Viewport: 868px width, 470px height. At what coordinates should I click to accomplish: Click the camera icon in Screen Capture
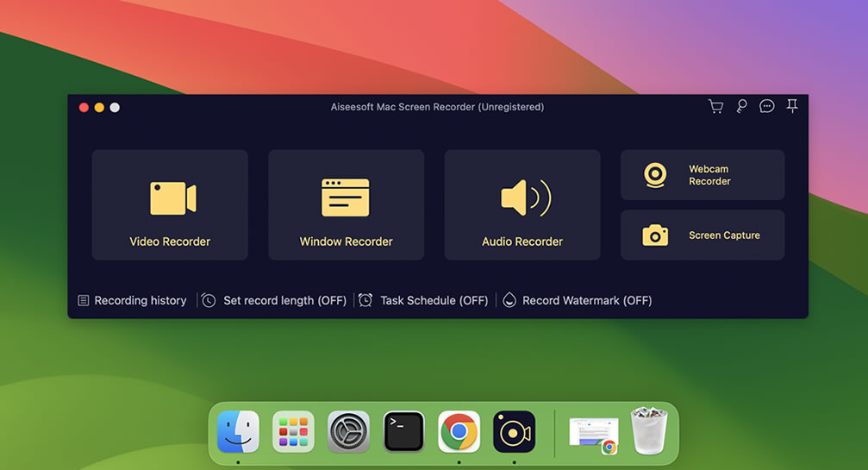click(655, 235)
